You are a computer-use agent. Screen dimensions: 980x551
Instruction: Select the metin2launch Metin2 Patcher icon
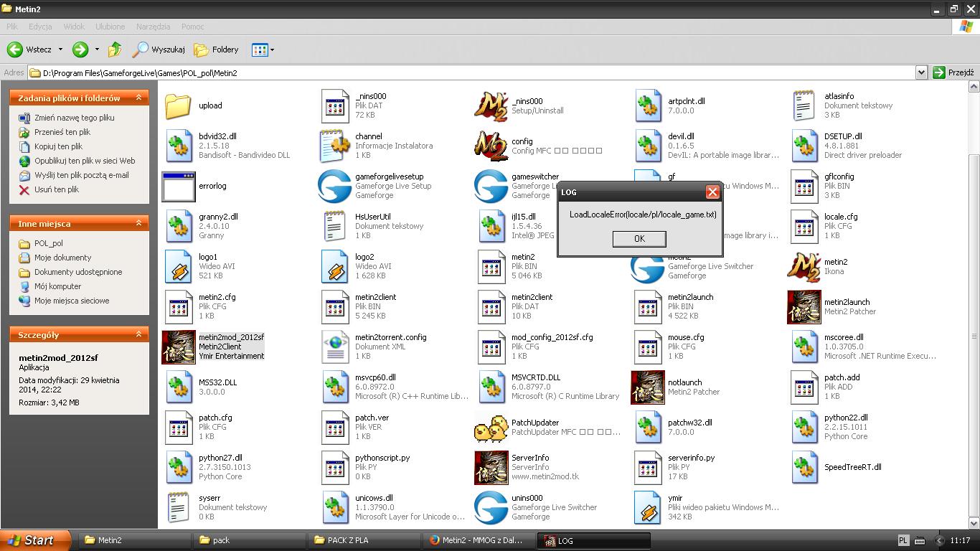coord(804,307)
